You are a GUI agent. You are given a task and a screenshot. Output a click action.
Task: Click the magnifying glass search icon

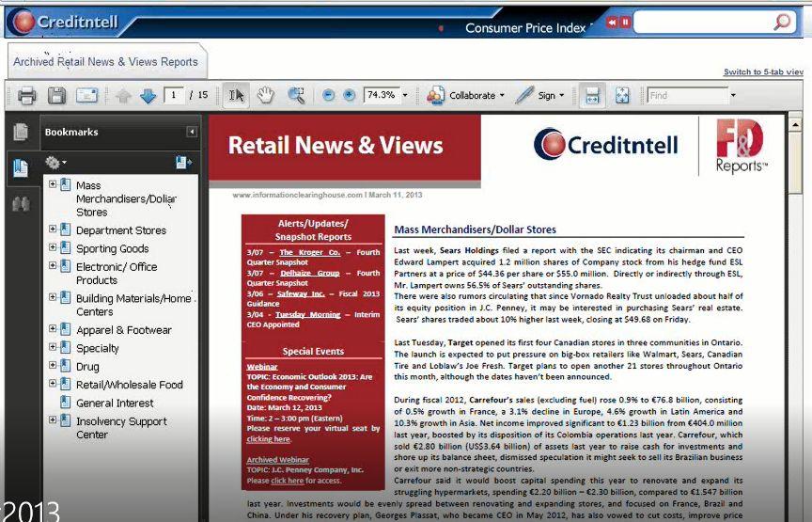coord(782,23)
